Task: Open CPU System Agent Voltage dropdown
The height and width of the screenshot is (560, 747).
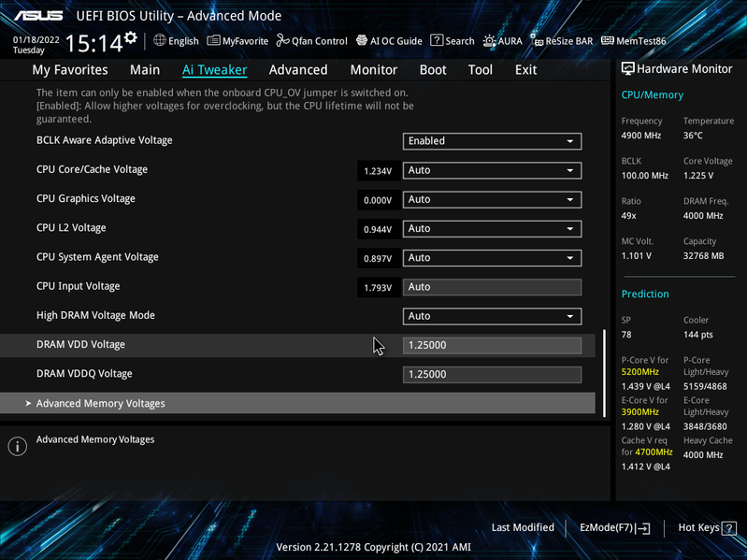Action: point(492,258)
